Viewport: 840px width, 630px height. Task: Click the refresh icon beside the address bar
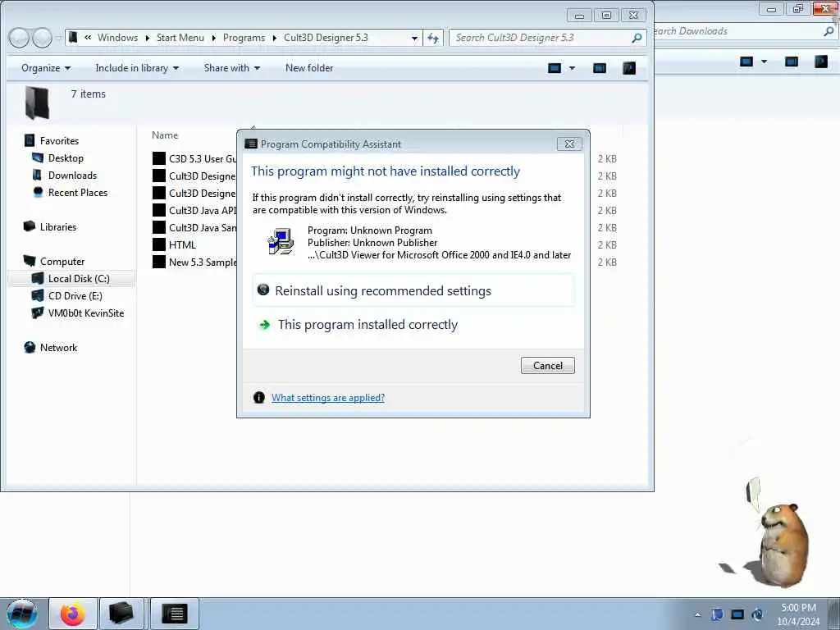click(433, 38)
